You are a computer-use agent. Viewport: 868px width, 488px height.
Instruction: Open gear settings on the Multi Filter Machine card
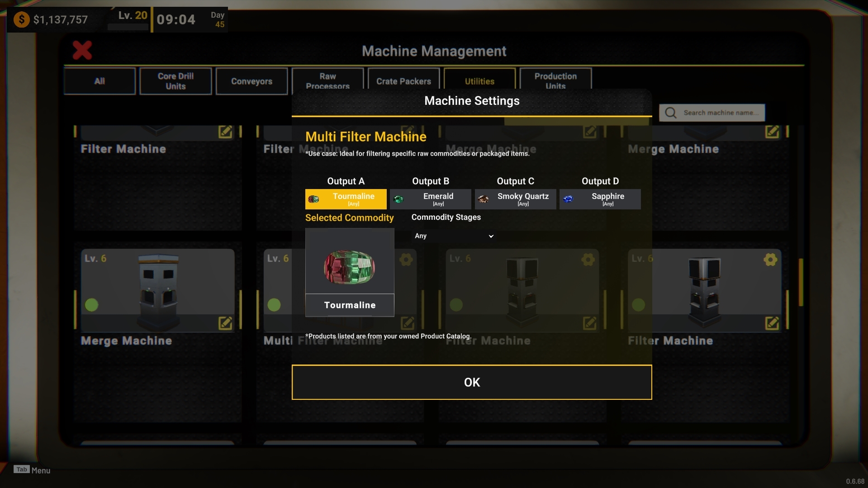coord(406,260)
